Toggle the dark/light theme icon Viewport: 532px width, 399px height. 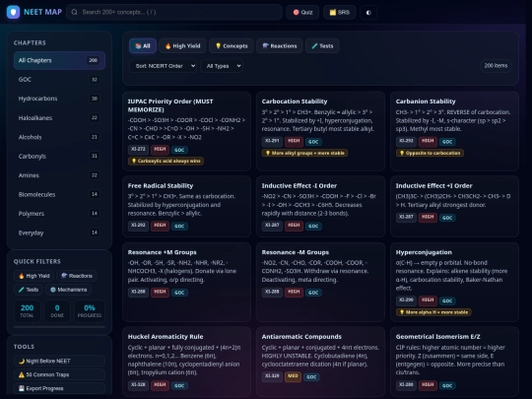368,13
